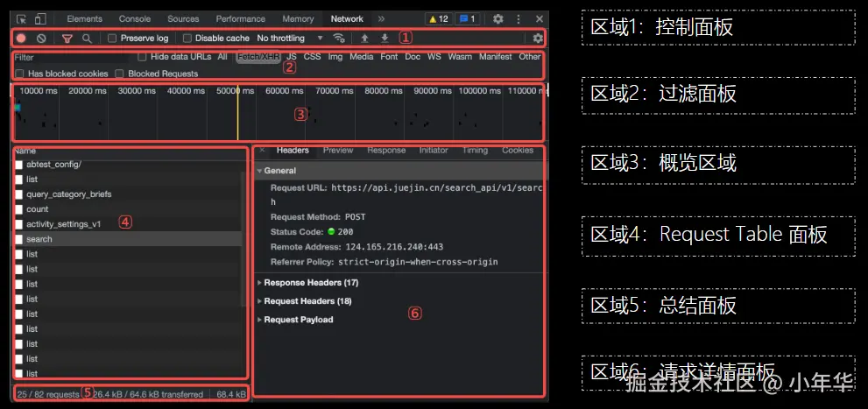Viewport: 868px width, 409px height.
Task: Filter requests by Other
Action: 529,56
